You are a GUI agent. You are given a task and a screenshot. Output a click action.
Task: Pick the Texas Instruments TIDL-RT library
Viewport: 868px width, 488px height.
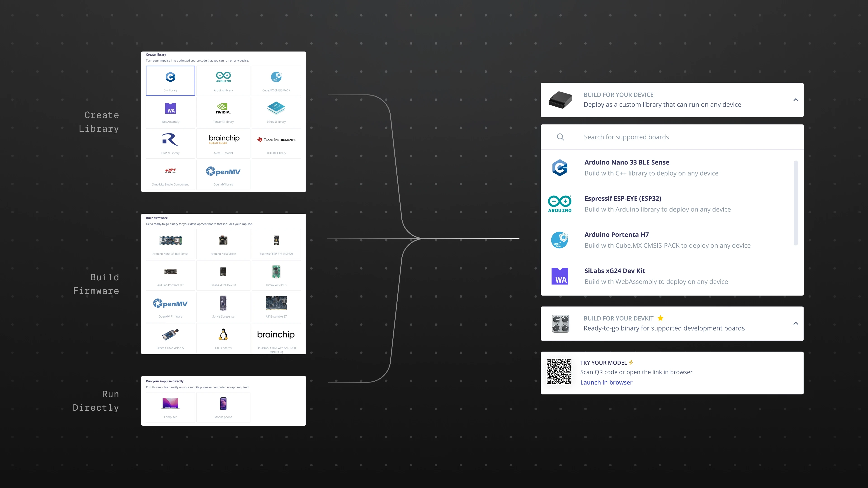(x=276, y=143)
